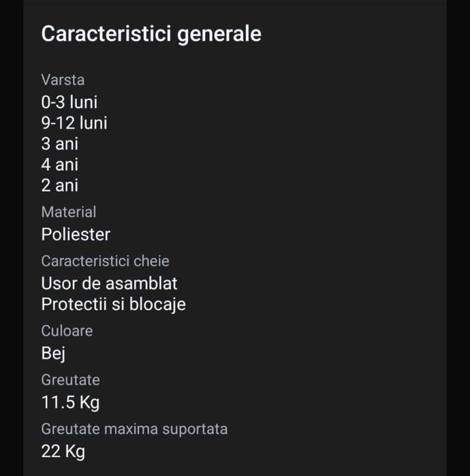Click the black margin left of the panel
Viewport: 470px width, 476px height.
coord(11,238)
